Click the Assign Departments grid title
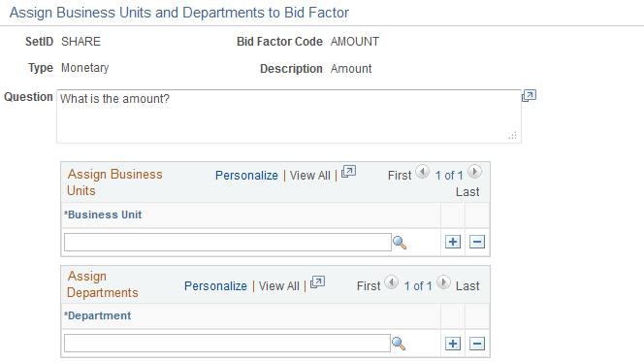Screen dimensions: 644x363 click(102, 284)
